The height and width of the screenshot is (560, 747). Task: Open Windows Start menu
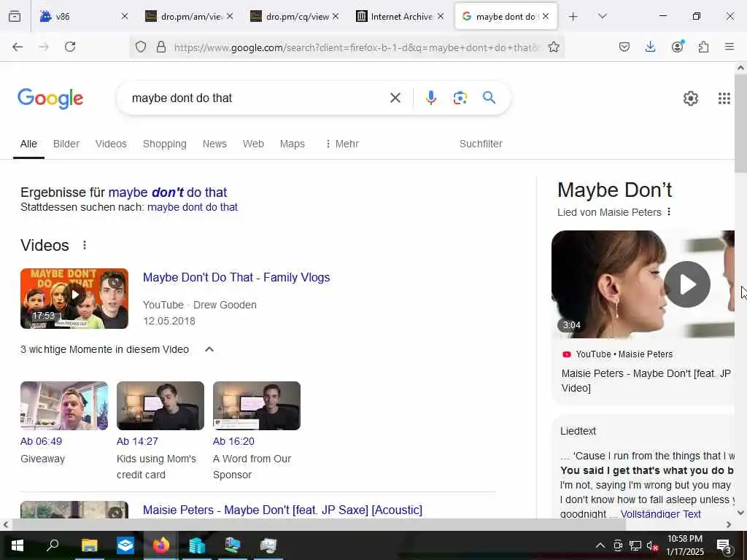pos(18,545)
